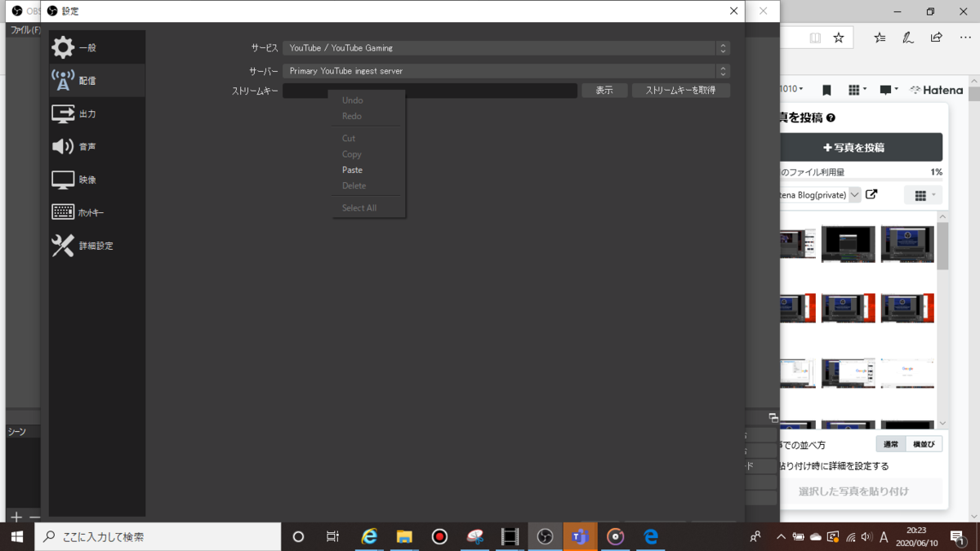This screenshot has height=551, width=980.
Task: Click the photo list scrollbar down arrow
Action: 943,423
